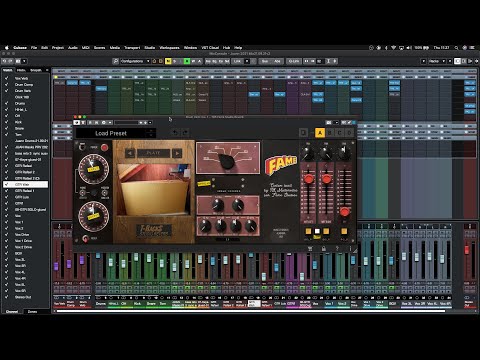This screenshot has width=480, height=360.
Task: Toggle the Write automation button
Action: (193, 61)
